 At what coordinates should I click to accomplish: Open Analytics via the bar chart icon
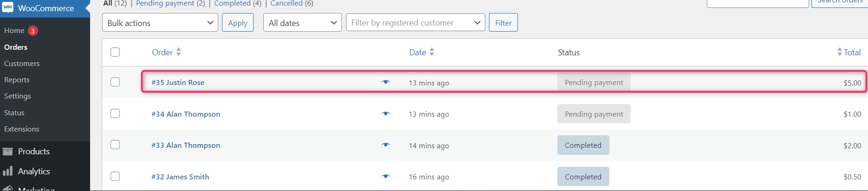coord(7,171)
